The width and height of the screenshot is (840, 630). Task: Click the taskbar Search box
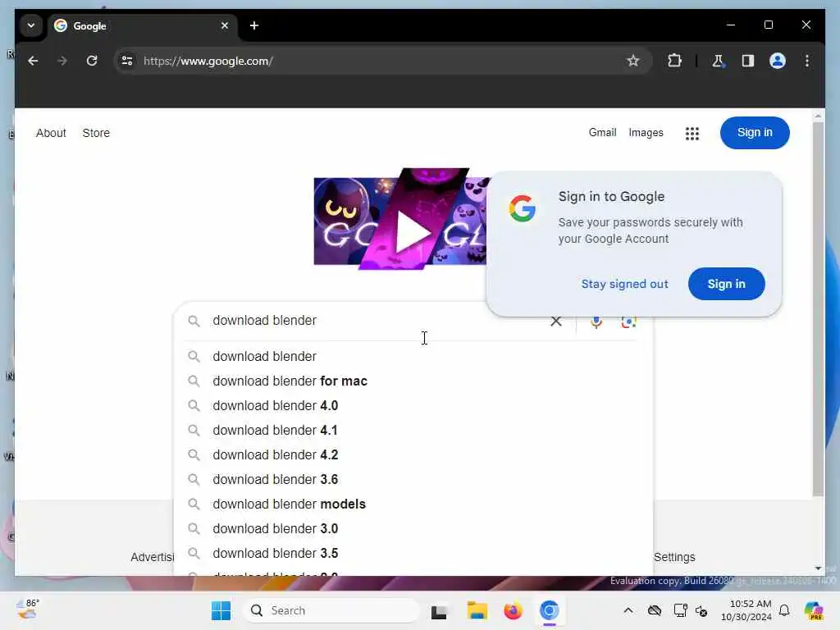(x=331, y=610)
